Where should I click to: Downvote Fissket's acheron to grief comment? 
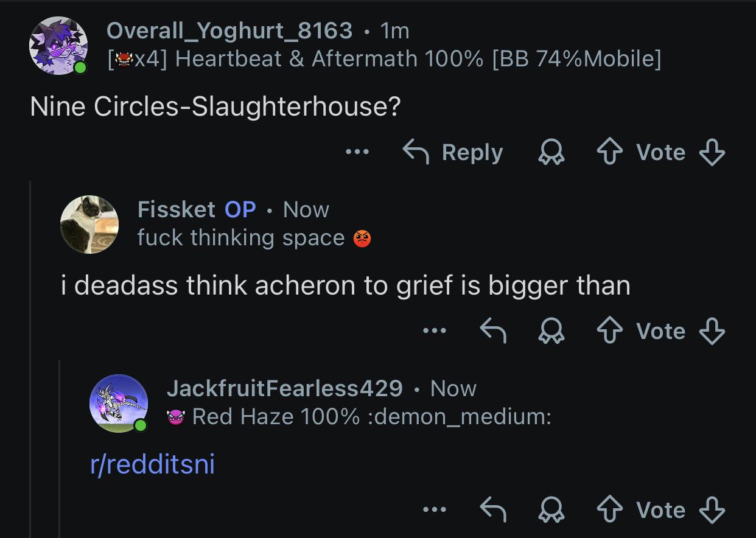tap(712, 332)
